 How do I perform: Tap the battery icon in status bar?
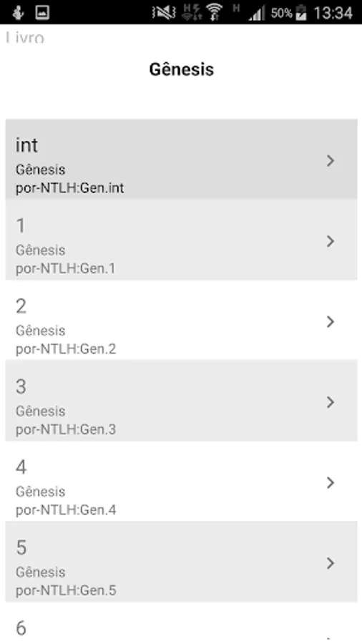click(x=301, y=12)
